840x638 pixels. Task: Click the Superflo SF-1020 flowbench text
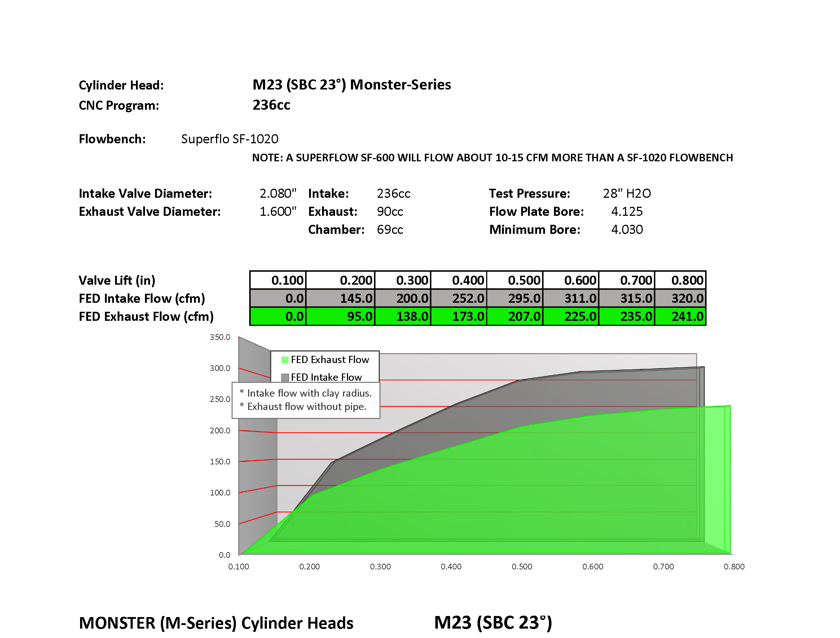[x=229, y=139]
